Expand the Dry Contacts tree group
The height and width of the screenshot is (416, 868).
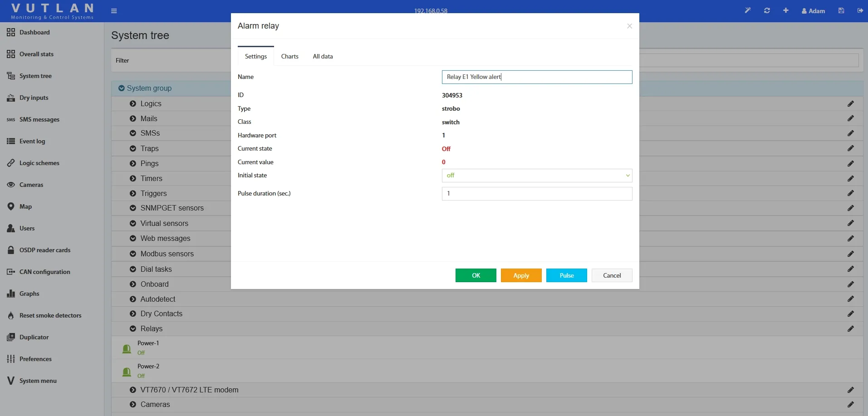pos(133,314)
